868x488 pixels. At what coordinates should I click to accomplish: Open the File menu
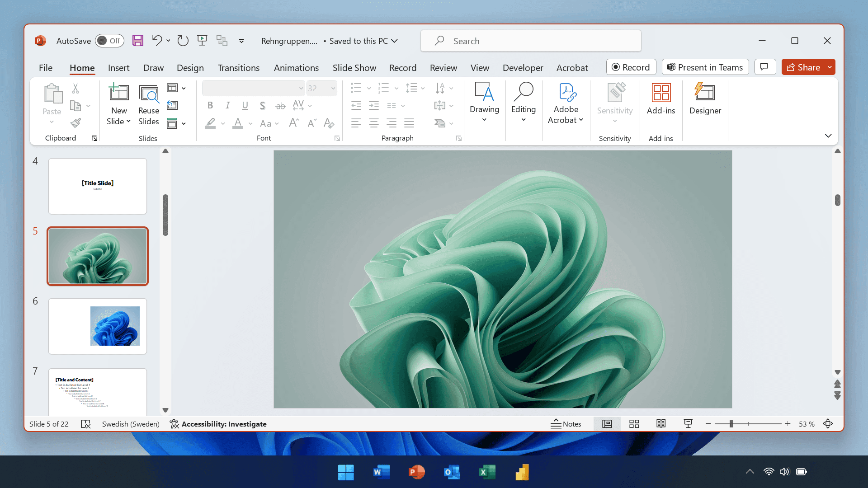46,68
